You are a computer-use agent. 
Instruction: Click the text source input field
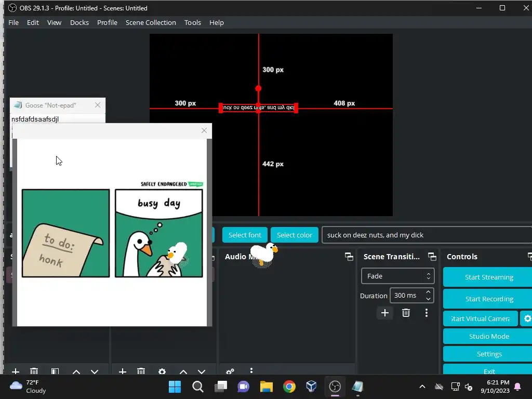pos(427,235)
